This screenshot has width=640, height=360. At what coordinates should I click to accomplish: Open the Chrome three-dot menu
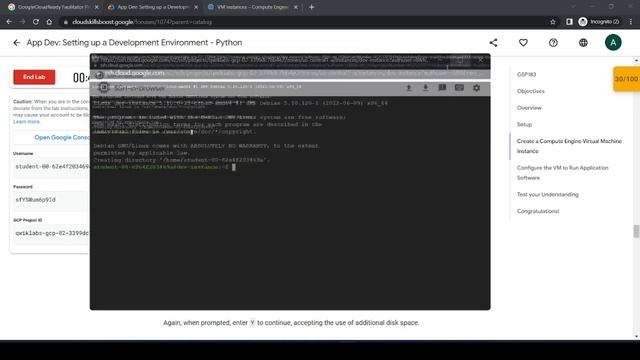[x=631, y=22]
